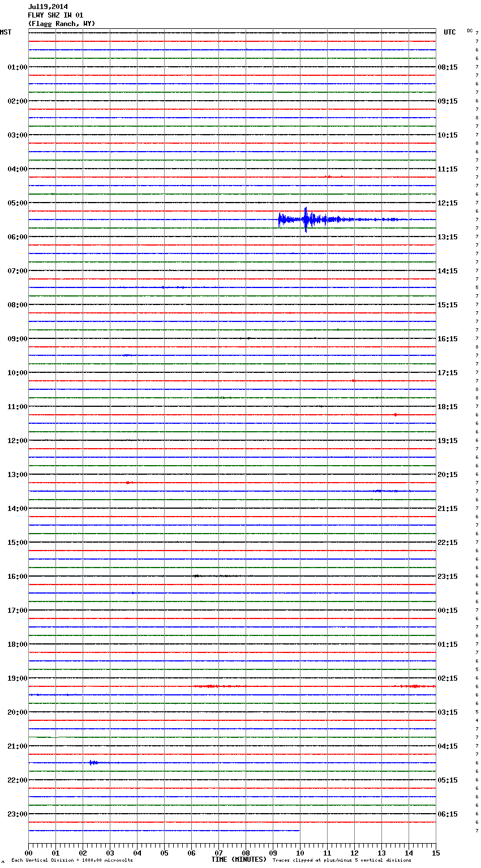Screen dimensions: 481x868
Task: Click the red burst on the 13:15 MST trace
Action: [x=129, y=483]
